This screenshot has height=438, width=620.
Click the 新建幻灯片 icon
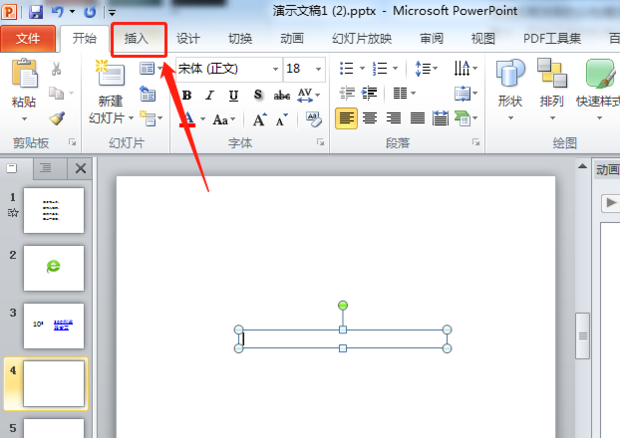pyautogui.click(x=110, y=74)
